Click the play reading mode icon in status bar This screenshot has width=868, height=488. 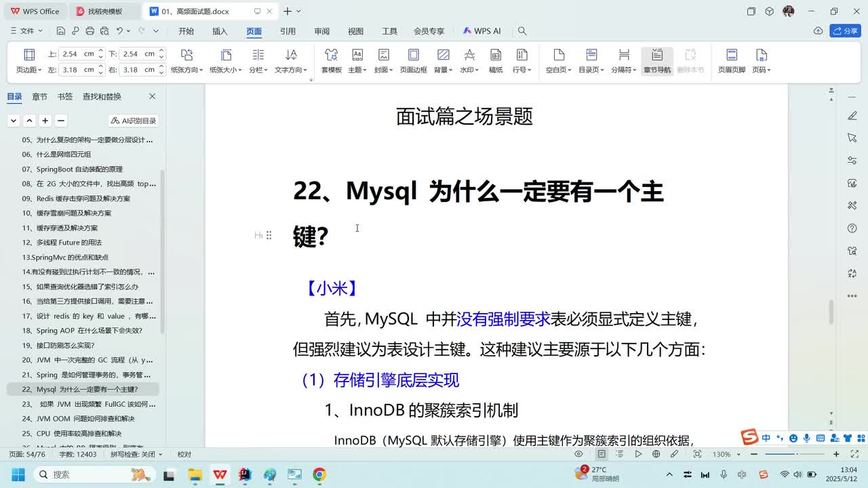tap(638, 454)
